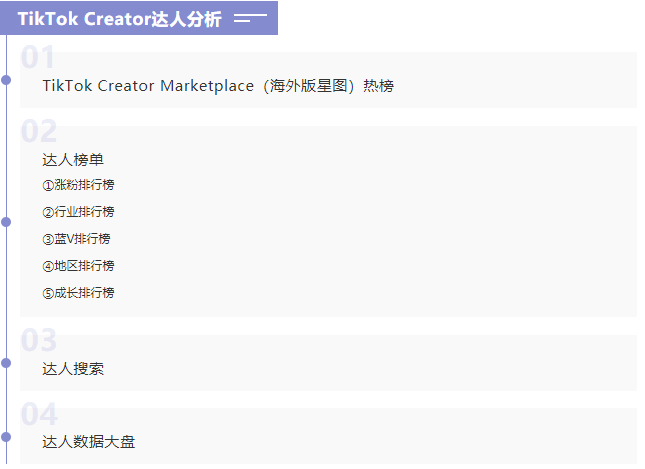Go to ⑤成长排行榜 item
The image size is (645, 469).
tap(78, 293)
